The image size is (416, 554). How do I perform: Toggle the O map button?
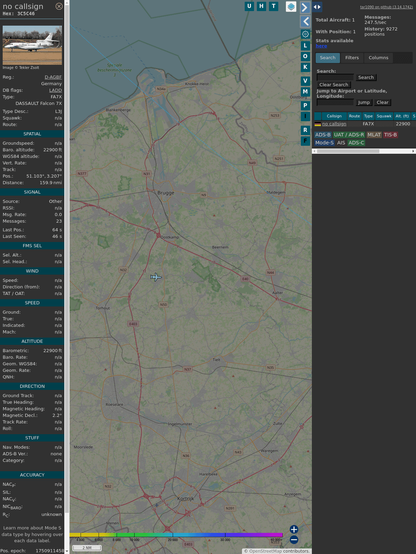coord(305,56)
